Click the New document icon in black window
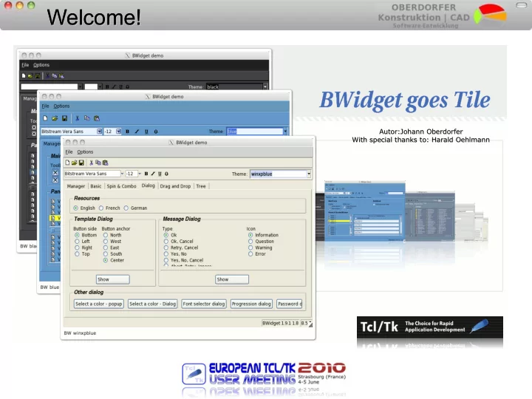This screenshot has width=532, height=399. point(24,75)
